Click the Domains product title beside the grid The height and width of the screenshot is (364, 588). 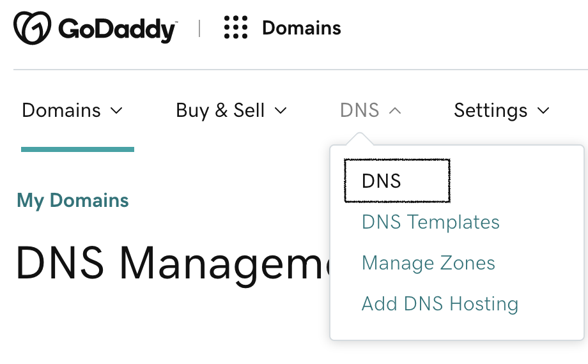pos(302,28)
